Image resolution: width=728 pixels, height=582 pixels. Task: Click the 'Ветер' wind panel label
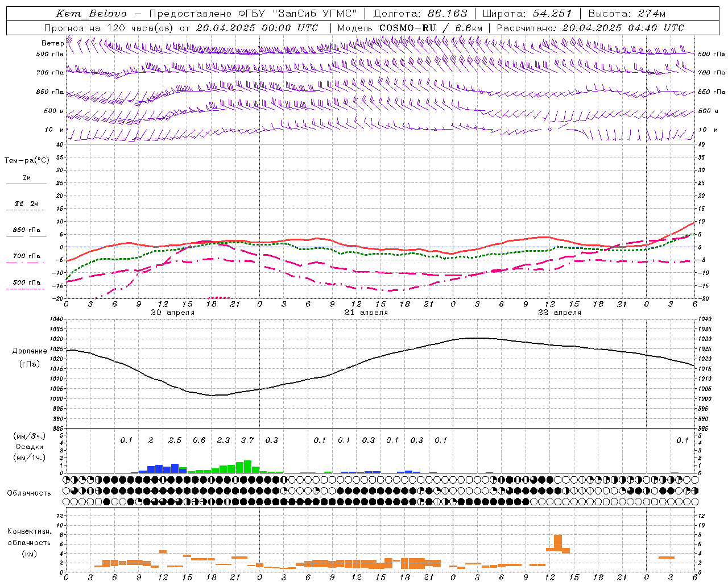pyautogui.click(x=52, y=43)
